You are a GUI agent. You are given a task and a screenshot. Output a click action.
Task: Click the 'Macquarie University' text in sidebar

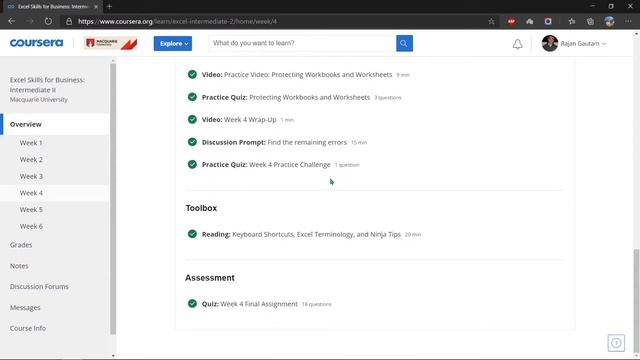point(39,100)
